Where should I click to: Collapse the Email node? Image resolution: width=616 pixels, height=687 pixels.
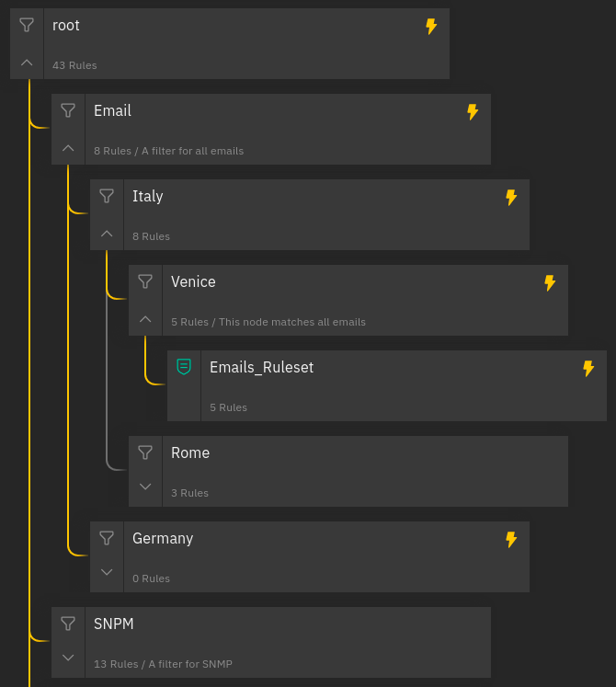pos(68,148)
